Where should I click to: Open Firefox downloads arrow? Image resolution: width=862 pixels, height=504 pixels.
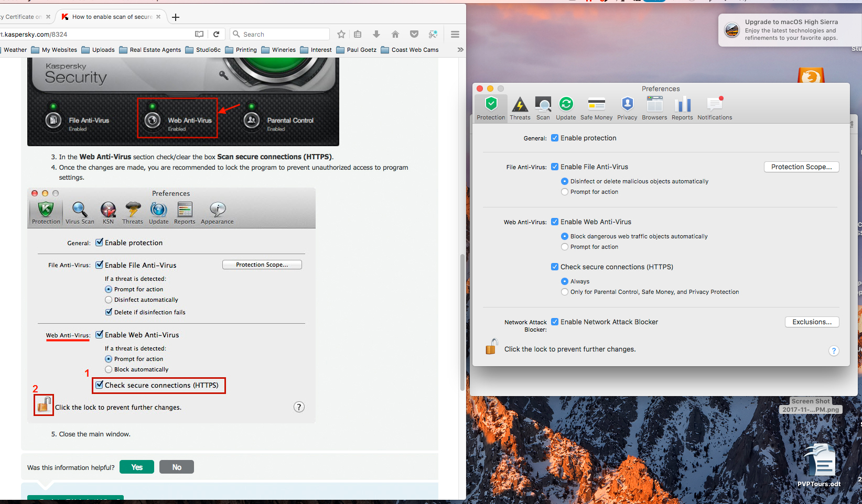(376, 34)
